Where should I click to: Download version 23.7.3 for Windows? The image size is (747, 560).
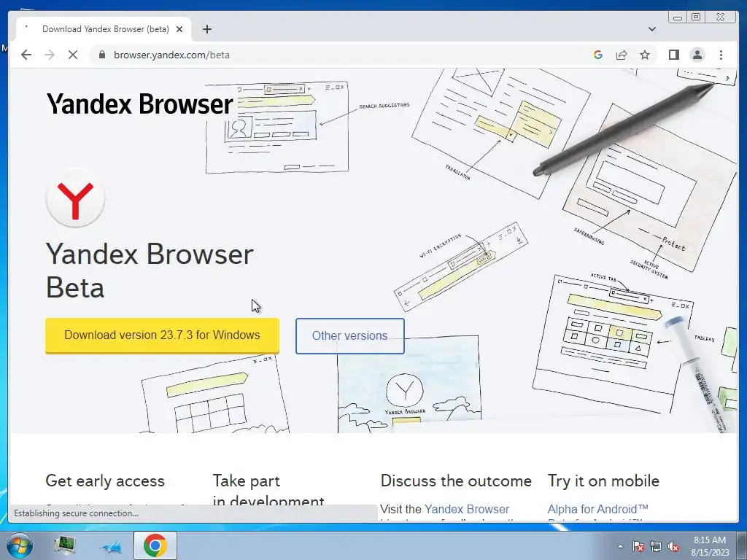click(x=162, y=335)
